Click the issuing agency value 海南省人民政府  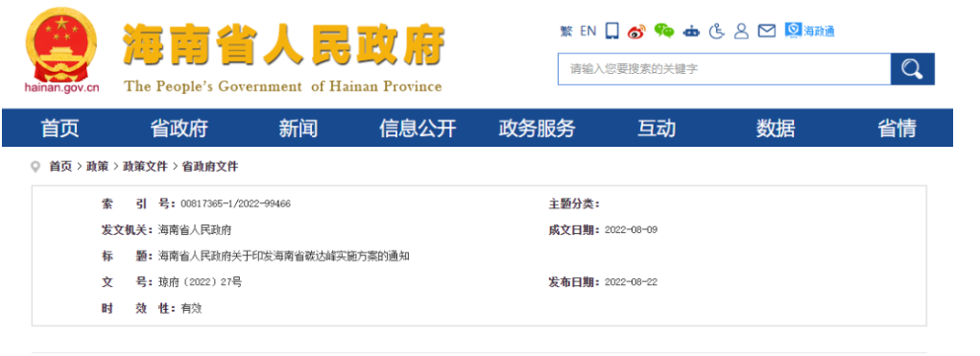pyautogui.click(x=195, y=230)
